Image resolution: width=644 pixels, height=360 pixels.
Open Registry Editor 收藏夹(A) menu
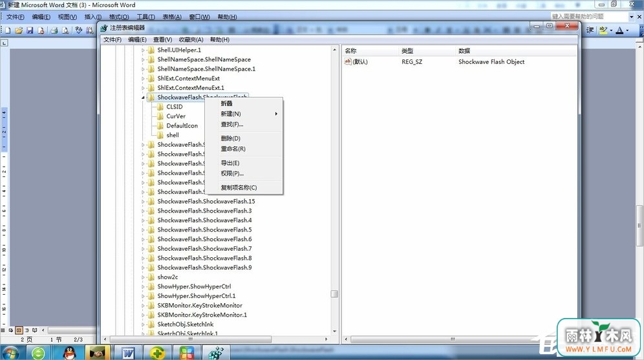pyautogui.click(x=191, y=40)
